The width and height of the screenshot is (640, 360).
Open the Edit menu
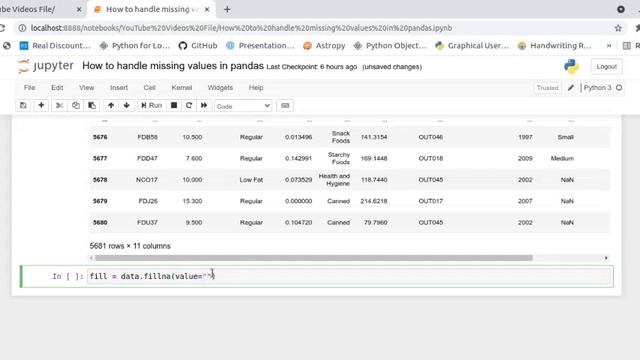pyautogui.click(x=57, y=88)
